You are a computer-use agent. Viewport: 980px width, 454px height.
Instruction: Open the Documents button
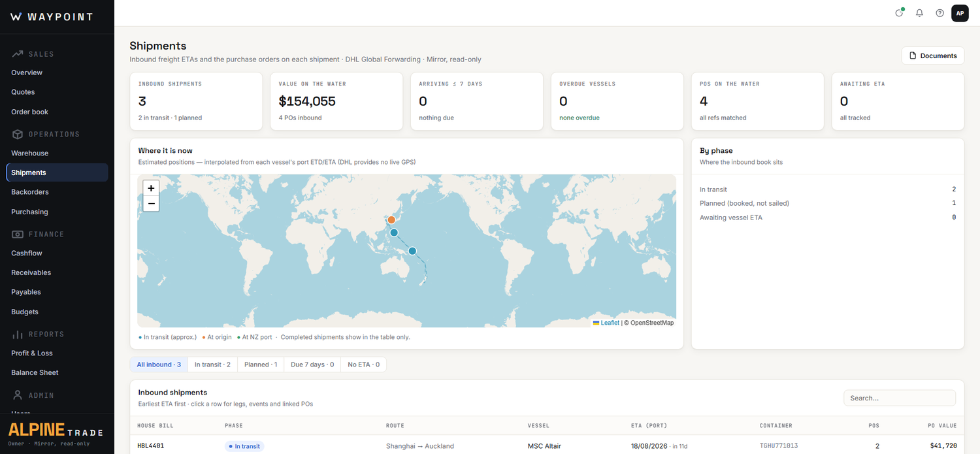(933, 56)
